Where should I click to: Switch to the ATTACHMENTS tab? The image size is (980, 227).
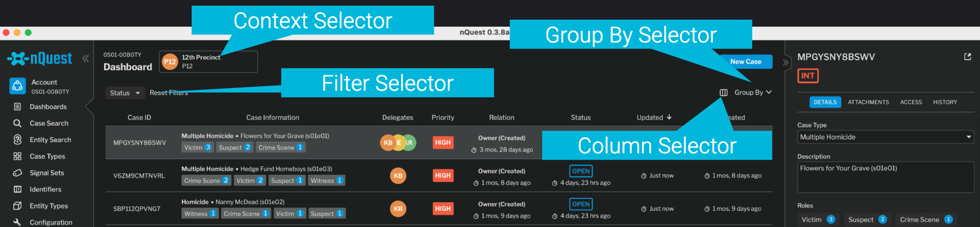point(868,102)
